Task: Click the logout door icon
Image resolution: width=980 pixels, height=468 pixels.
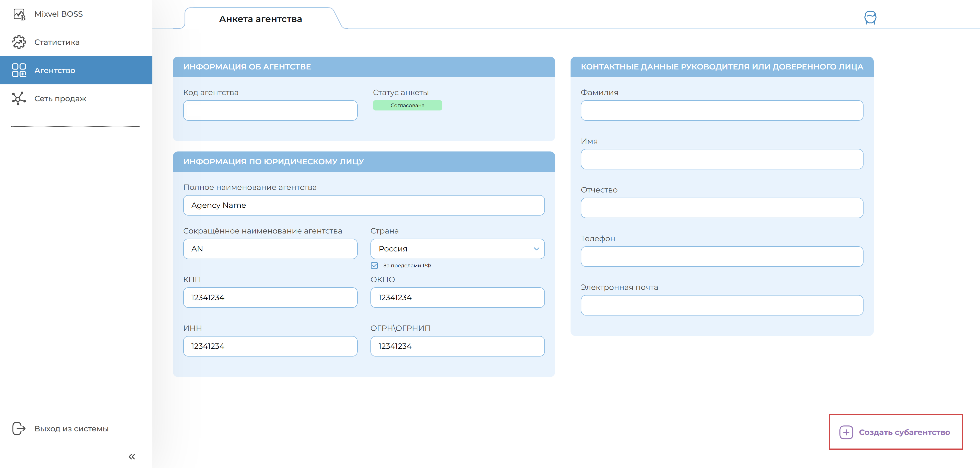Action: pyautogui.click(x=19, y=429)
